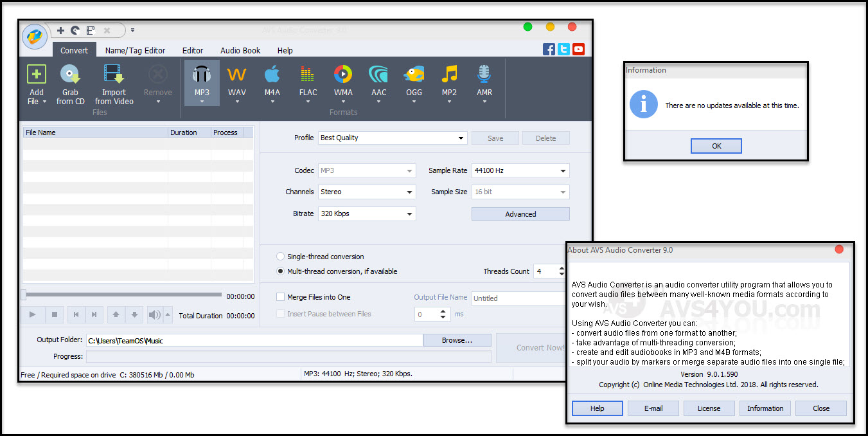The width and height of the screenshot is (868, 436).
Task: Click the playback seek slider handle
Action: (24, 295)
